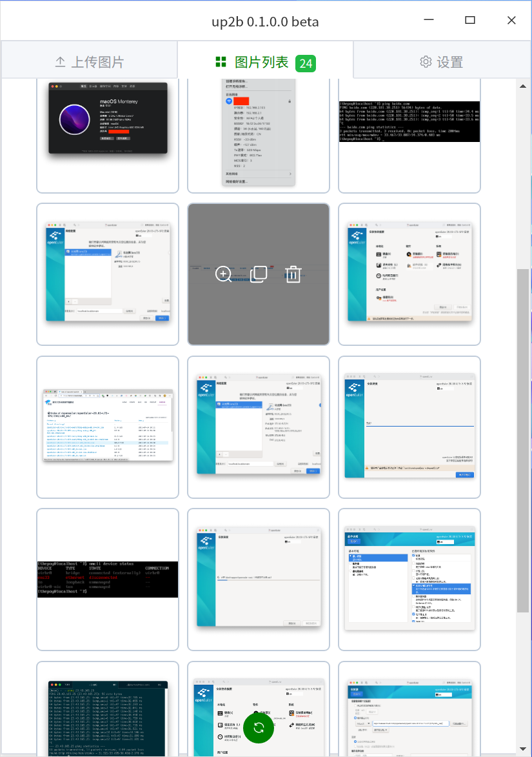Click the green refresh floating button
Screen dimensions: 532x757
coord(259,728)
